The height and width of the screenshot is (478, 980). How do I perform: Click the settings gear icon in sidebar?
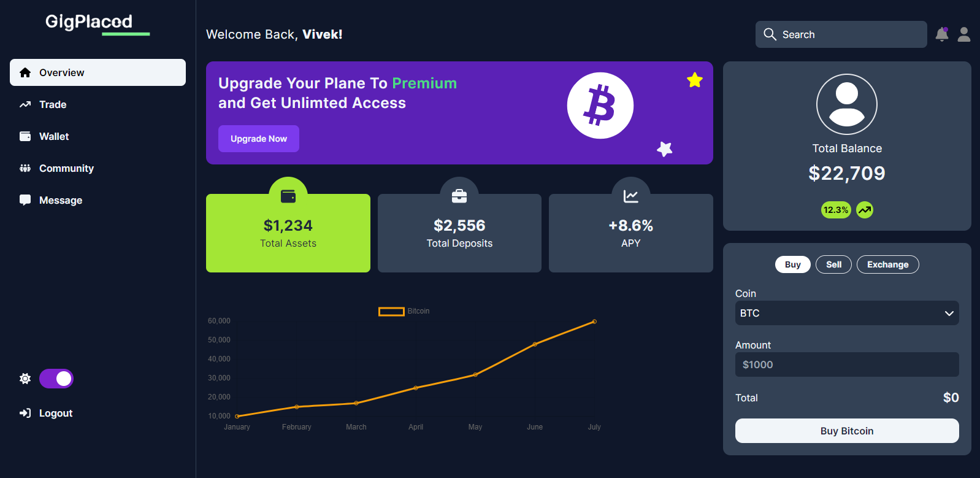click(25, 379)
